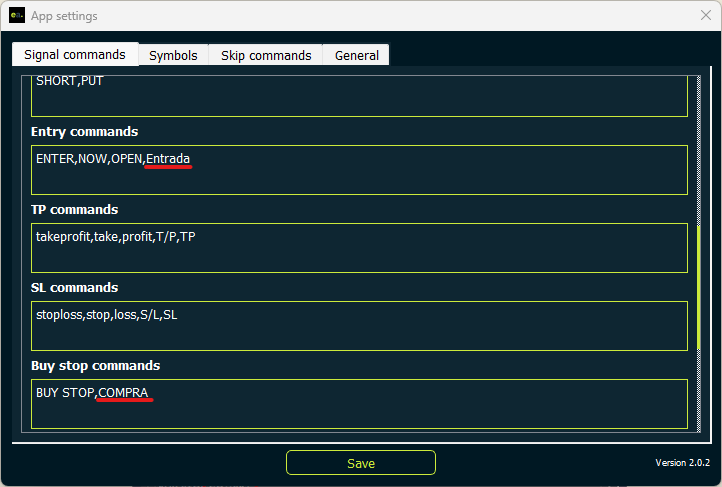
Task: Click the Buy stop commands heading
Action: (95, 366)
